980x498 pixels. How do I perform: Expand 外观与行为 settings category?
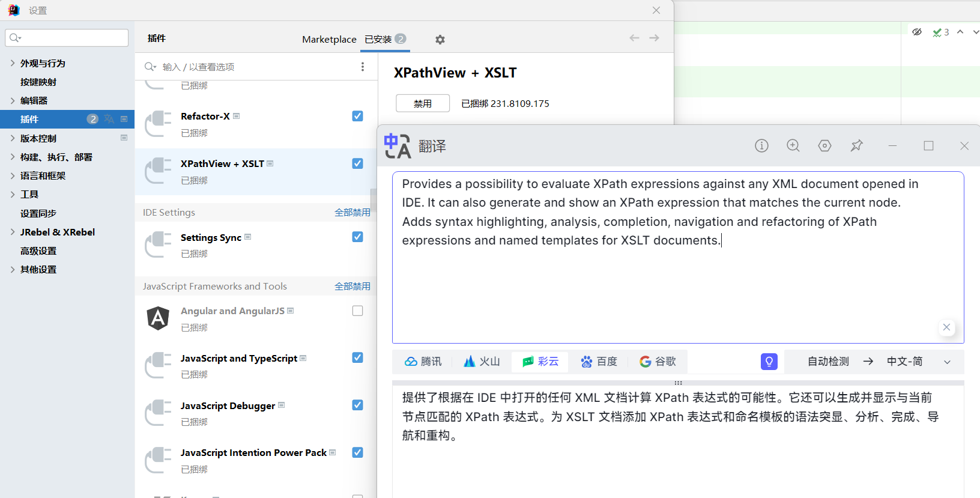[x=13, y=63]
